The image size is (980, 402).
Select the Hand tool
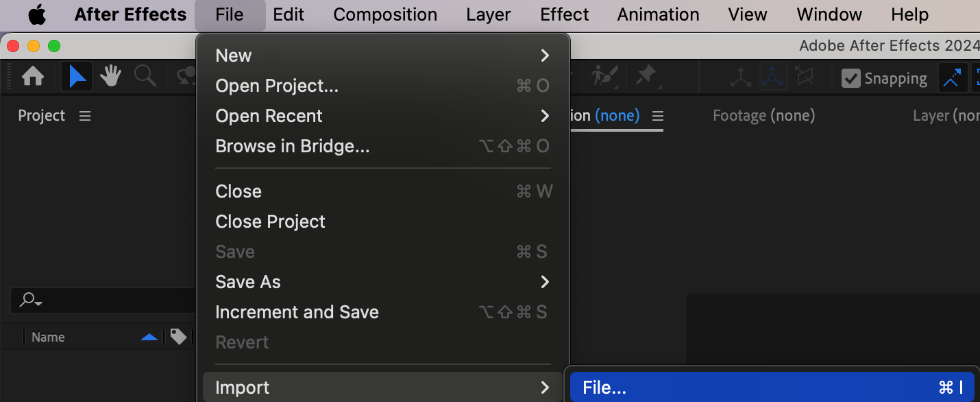[110, 78]
